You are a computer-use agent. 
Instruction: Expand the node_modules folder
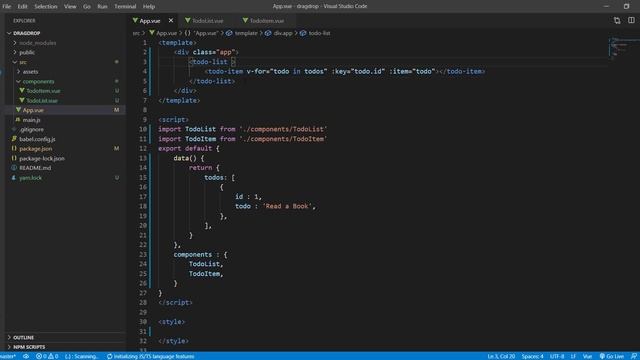pyautogui.click(x=15, y=42)
